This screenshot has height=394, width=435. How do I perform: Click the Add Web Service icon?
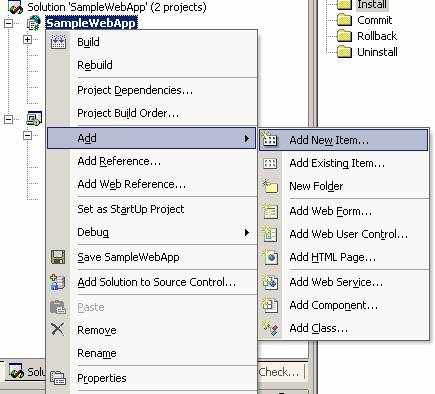point(270,282)
